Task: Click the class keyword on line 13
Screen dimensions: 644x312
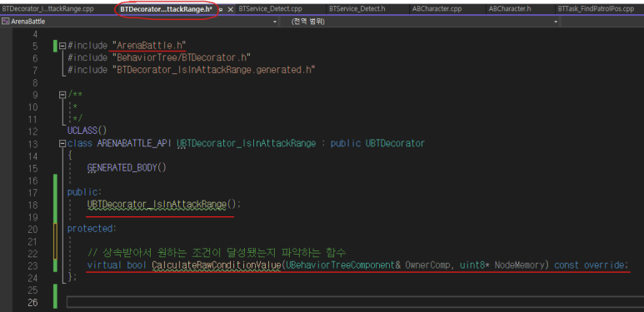Action: point(80,143)
